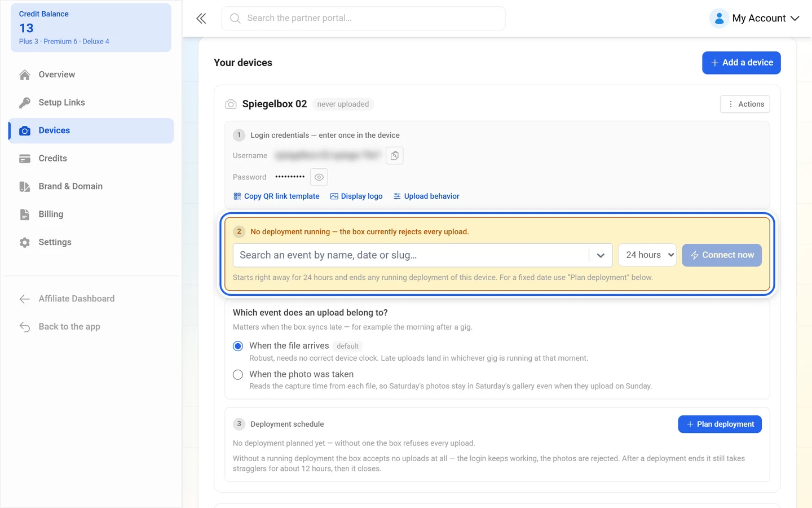Screen dimensions: 812x508
Task: Expand the event search dropdown arrow
Action: point(601,256)
